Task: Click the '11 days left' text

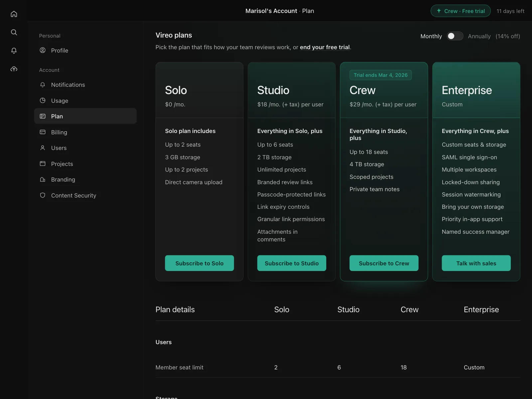Action: [510, 11]
